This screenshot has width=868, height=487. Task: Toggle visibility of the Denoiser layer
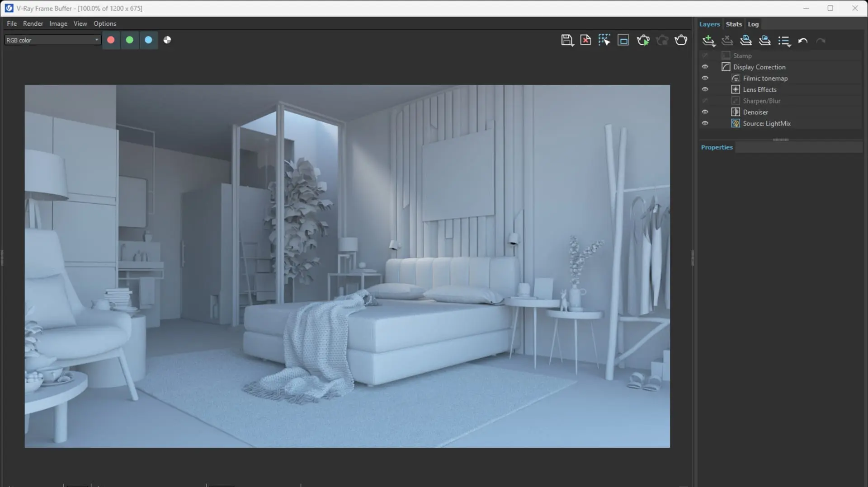click(x=705, y=112)
